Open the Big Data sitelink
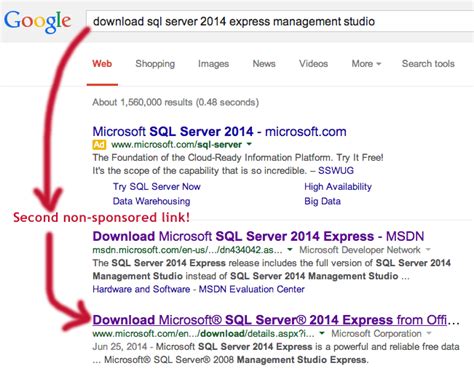Viewport: 474px width, 371px height. (322, 201)
